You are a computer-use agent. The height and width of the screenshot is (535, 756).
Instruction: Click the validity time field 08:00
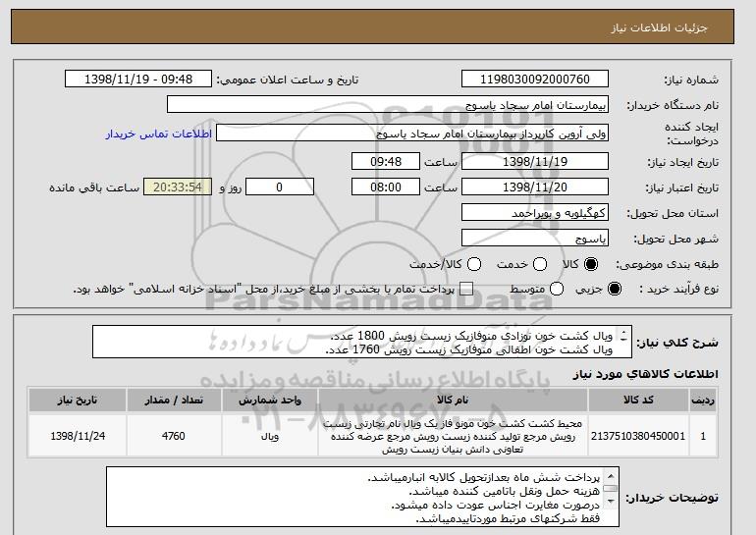point(386,187)
